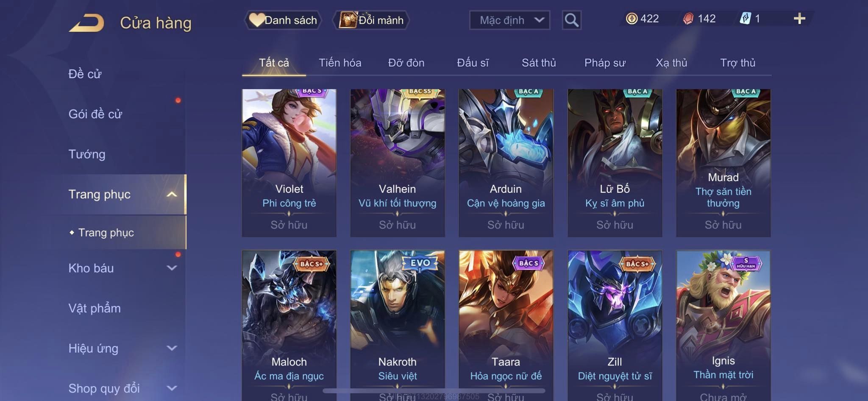Select the Valhein Vũ khí tối thượng card
This screenshot has height=401, width=868.
398,163
